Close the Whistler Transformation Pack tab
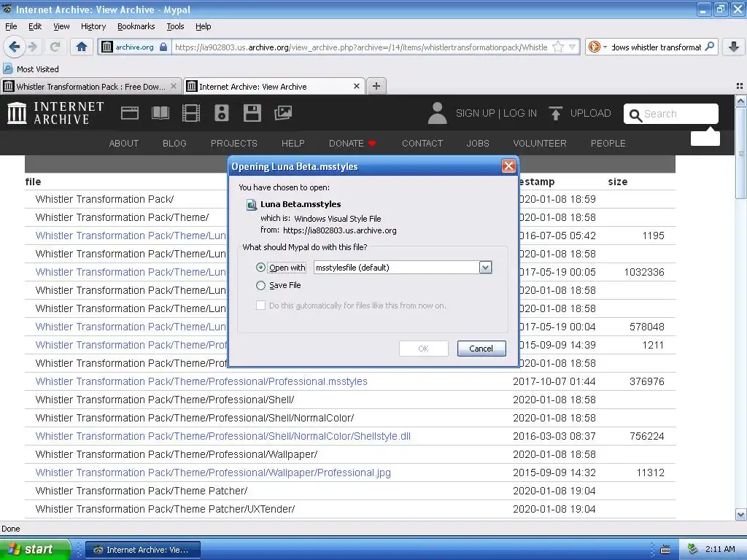747x560 pixels. coord(174,86)
